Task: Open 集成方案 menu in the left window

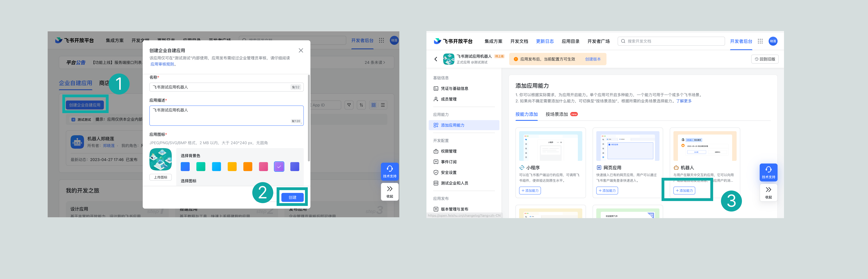Action: coord(115,40)
